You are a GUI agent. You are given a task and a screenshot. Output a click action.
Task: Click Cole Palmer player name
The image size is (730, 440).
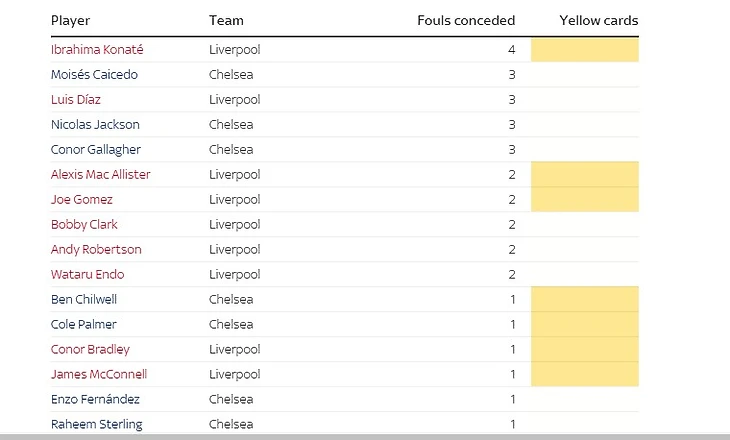pyautogui.click(x=84, y=324)
